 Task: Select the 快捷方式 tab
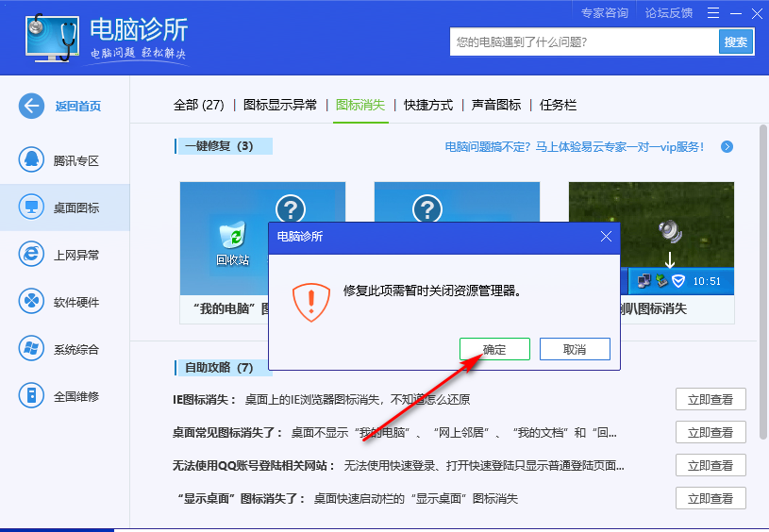(x=428, y=105)
